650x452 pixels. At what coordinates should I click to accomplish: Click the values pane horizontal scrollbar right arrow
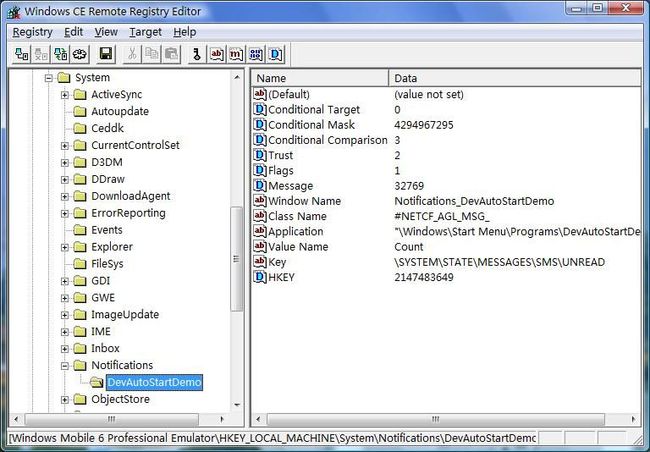pos(633,419)
